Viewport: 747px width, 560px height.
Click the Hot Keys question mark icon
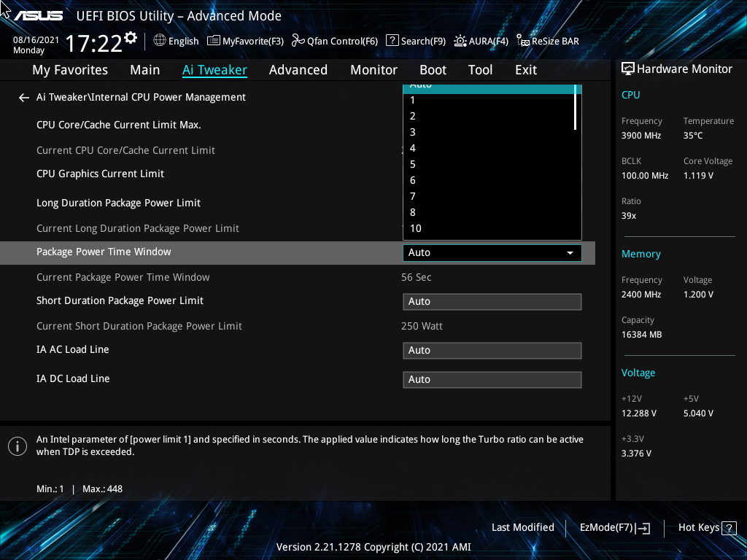(x=729, y=528)
